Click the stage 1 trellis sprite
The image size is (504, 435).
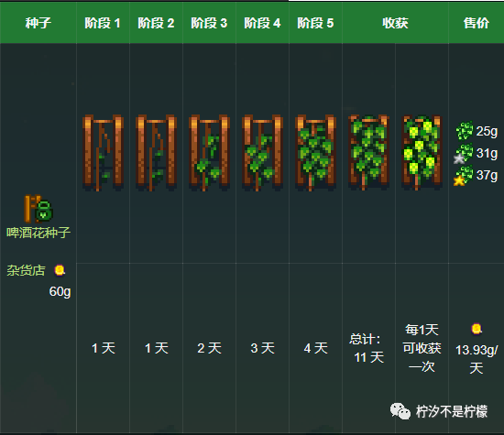104,153
